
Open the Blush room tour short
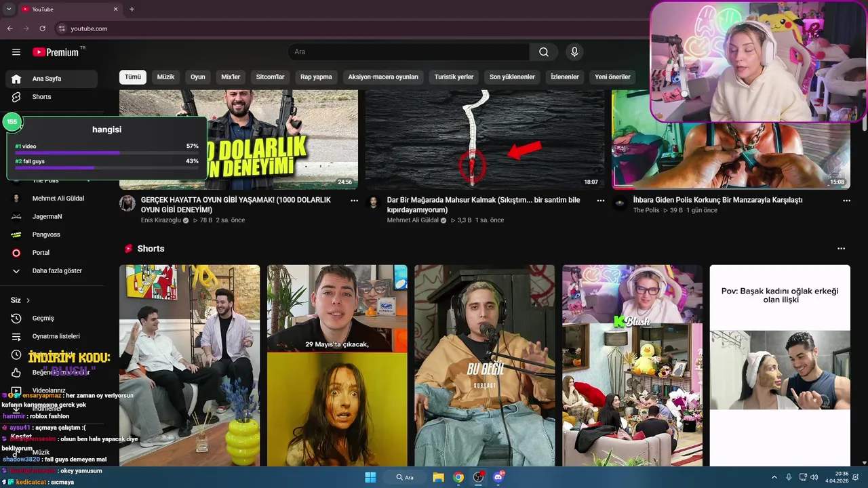pos(633,365)
